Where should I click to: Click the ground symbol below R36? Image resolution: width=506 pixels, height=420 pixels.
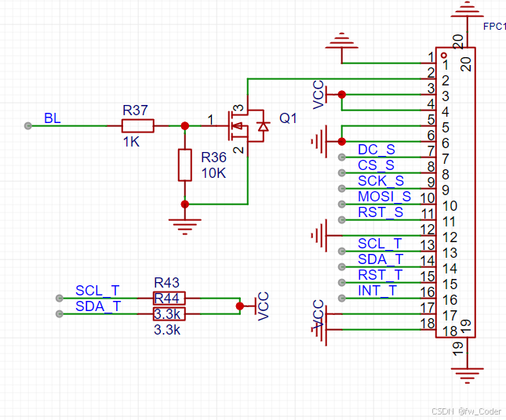(x=185, y=227)
